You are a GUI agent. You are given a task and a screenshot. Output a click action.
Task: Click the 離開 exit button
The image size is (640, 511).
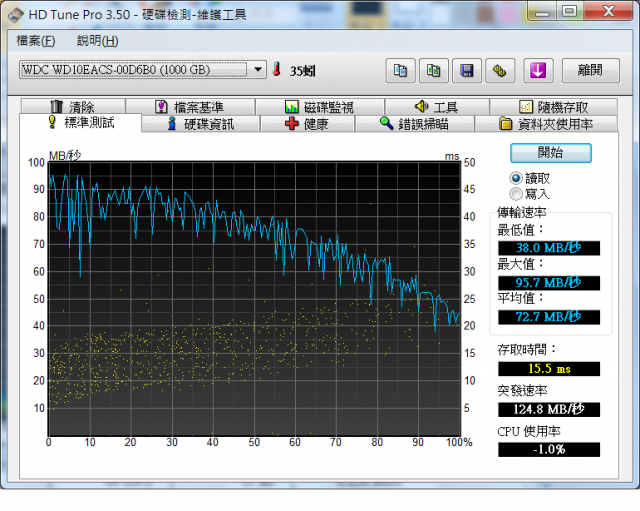(x=590, y=71)
